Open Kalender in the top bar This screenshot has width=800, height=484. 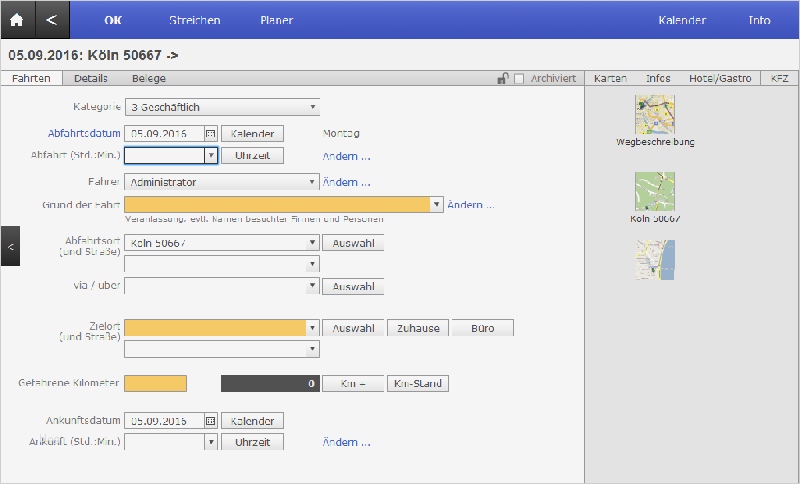click(x=682, y=20)
